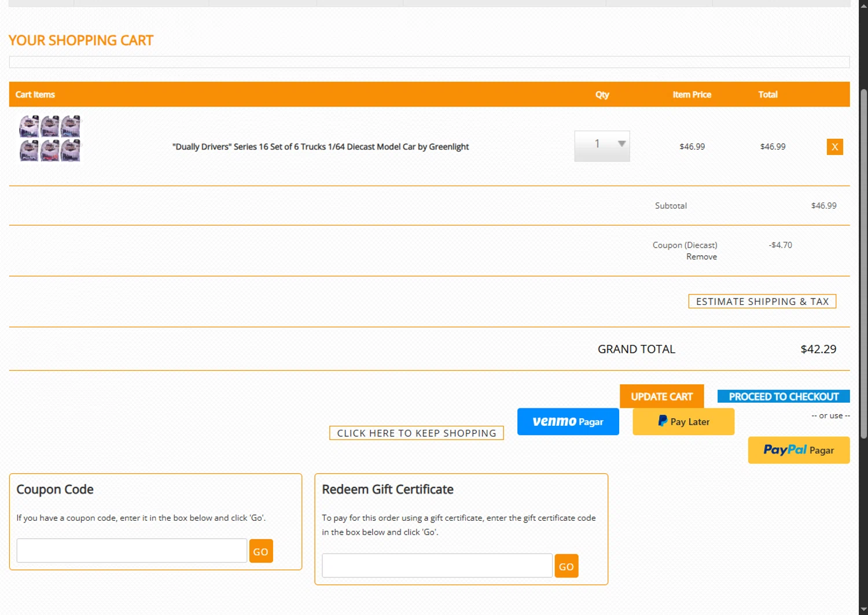Screen dimensions: 868x615
Task: Click the scrollbar down arrow
Action: coord(863,610)
